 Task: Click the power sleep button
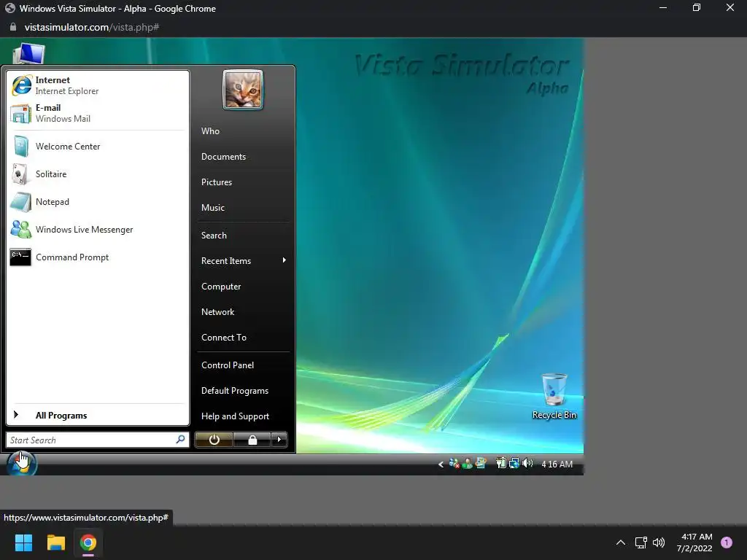pos(214,440)
